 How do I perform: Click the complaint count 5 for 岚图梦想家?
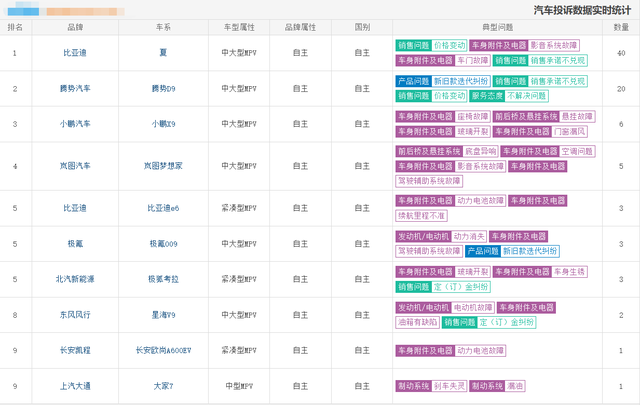pyautogui.click(x=621, y=166)
